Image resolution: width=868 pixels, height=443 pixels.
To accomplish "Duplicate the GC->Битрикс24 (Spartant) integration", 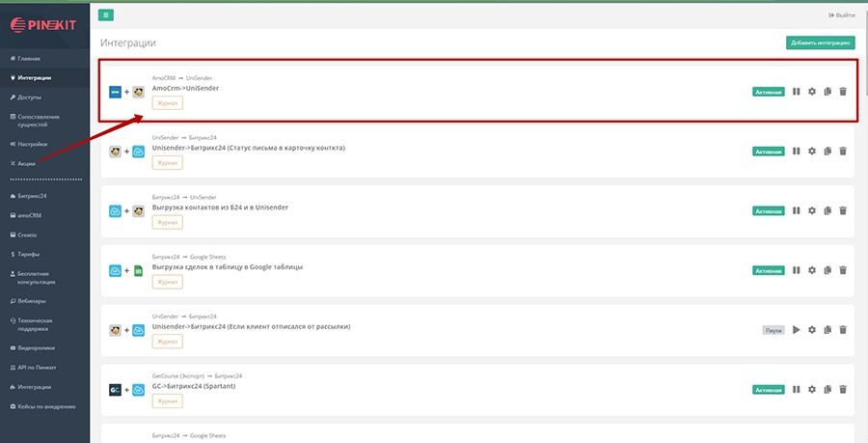I will click(x=827, y=389).
